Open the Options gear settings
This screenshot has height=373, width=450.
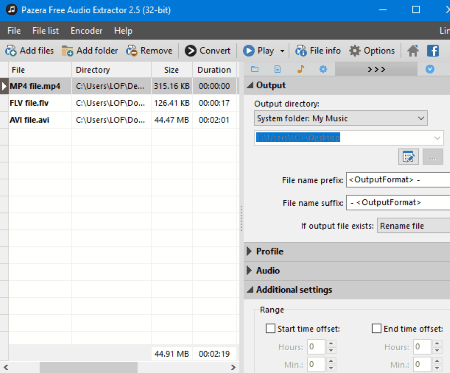[372, 51]
